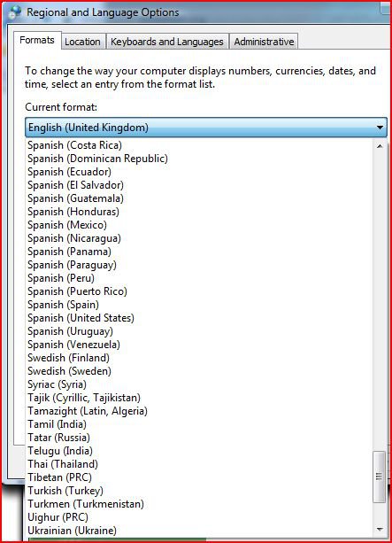Select the English (United Kingdom) combo box
Screen dimensions: 392x543
click(x=206, y=128)
